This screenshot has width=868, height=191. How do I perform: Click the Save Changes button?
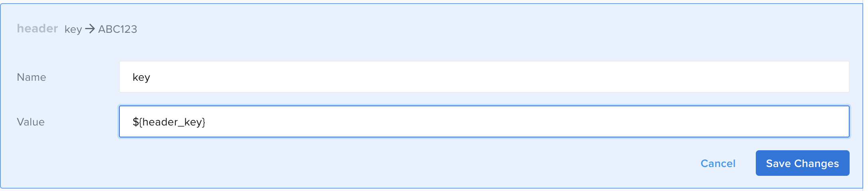(x=802, y=163)
